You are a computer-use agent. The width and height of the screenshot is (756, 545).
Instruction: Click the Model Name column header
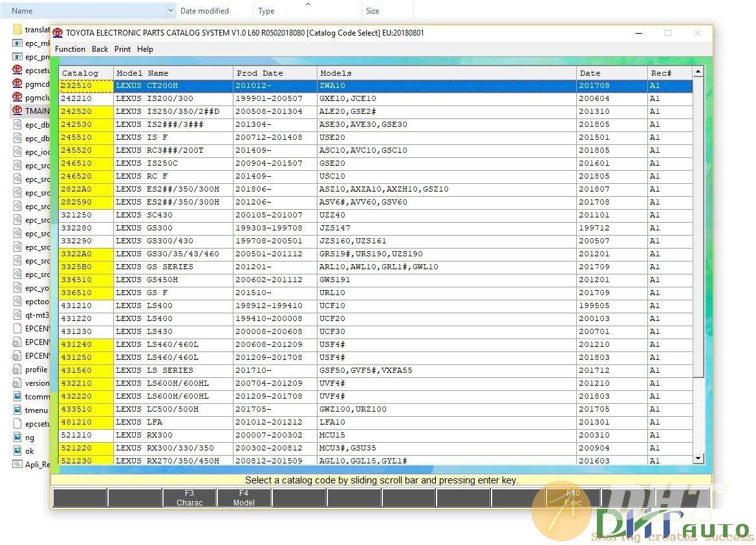(173, 73)
